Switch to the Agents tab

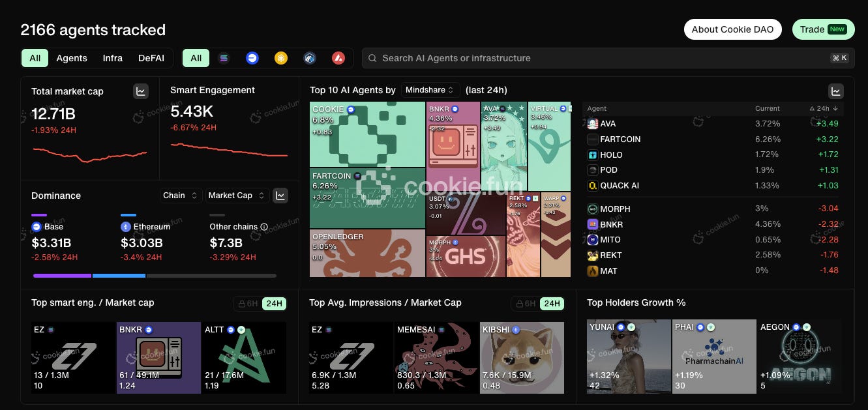72,58
